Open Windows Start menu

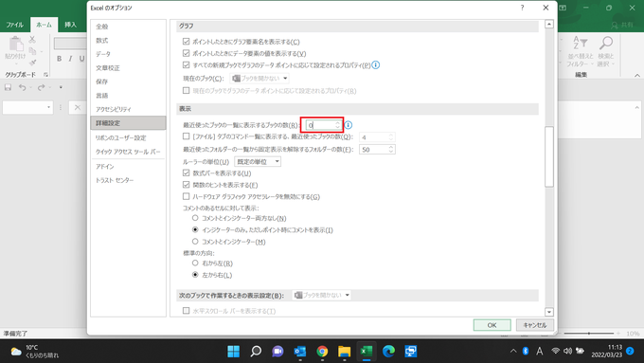pos(234,351)
